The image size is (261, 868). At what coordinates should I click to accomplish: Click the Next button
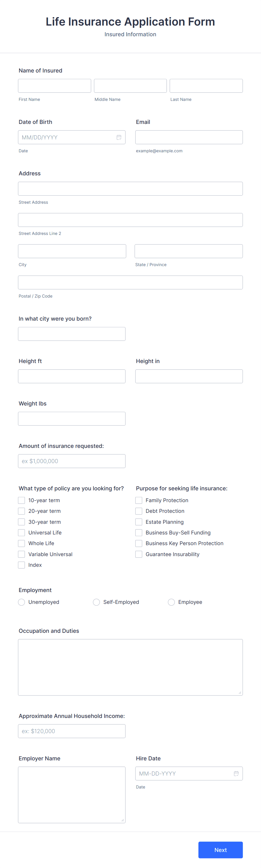220,850
